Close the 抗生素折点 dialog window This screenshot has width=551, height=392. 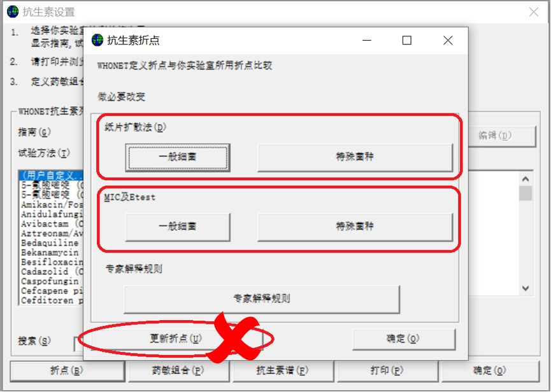448,40
